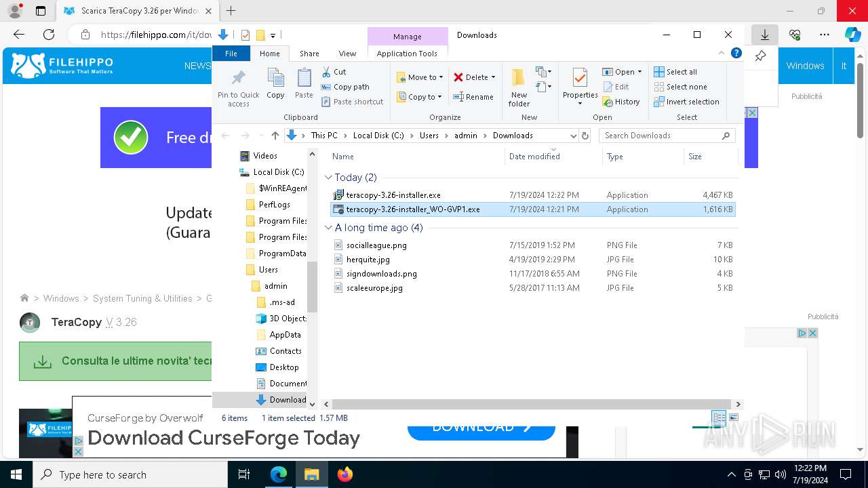The height and width of the screenshot is (488, 868).
Task: Open the File ribbon menu
Action: point(231,54)
